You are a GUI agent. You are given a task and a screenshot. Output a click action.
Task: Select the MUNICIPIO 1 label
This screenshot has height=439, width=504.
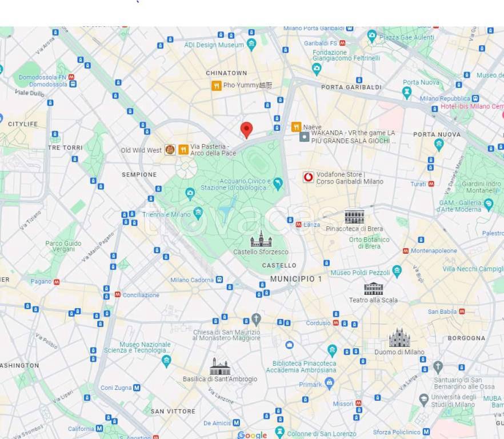coord(296,279)
